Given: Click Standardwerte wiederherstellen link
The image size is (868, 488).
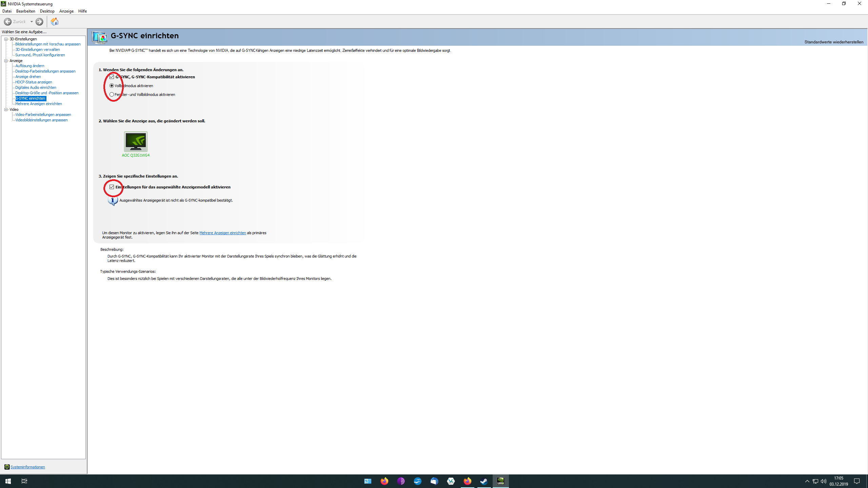Looking at the screenshot, I should [x=834, y=42].
